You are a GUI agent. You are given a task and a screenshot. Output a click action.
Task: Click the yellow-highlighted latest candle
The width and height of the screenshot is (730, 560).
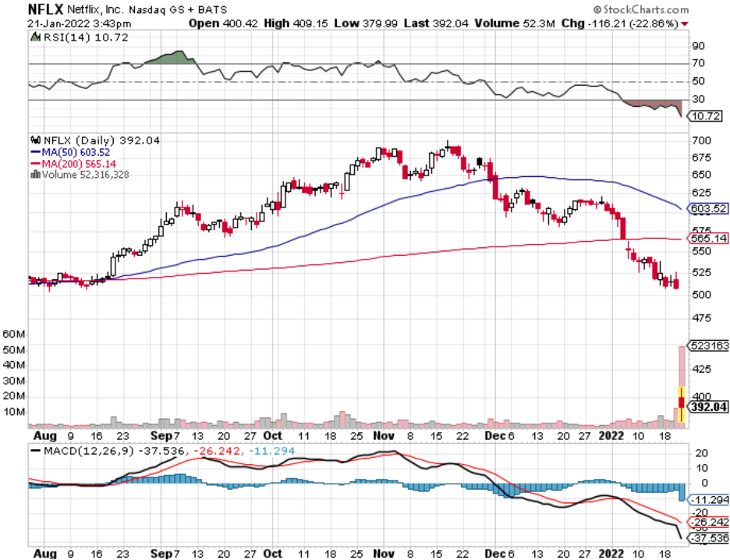tap(681, 402)
